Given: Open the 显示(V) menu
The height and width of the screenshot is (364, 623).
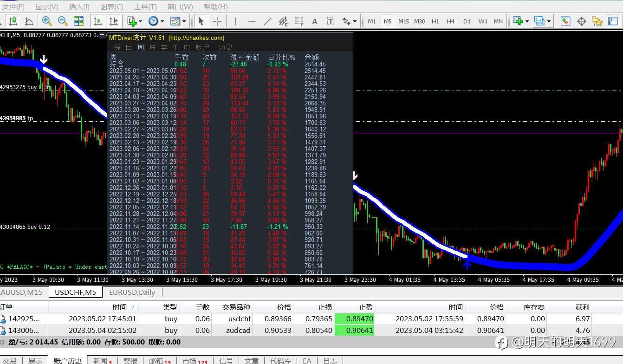Looking at the screenshot, I should pyautogui.click(x=47, y=6).
